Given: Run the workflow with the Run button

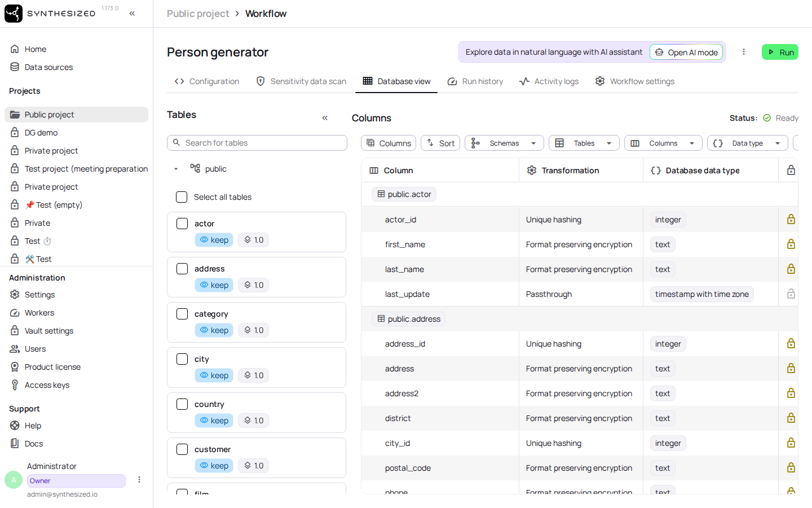Looking at the screenshot, I should (780, 52).
